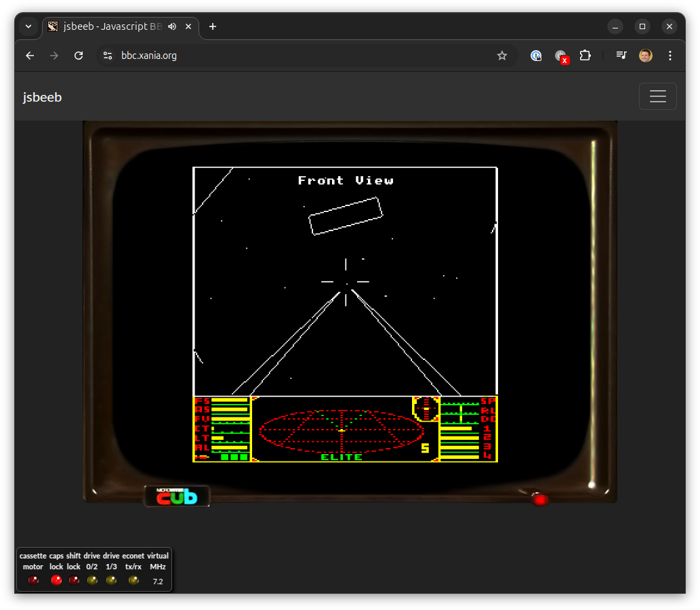View site information icon in address bar
This screenshot has width=700, height=610.
coord(108,56)
